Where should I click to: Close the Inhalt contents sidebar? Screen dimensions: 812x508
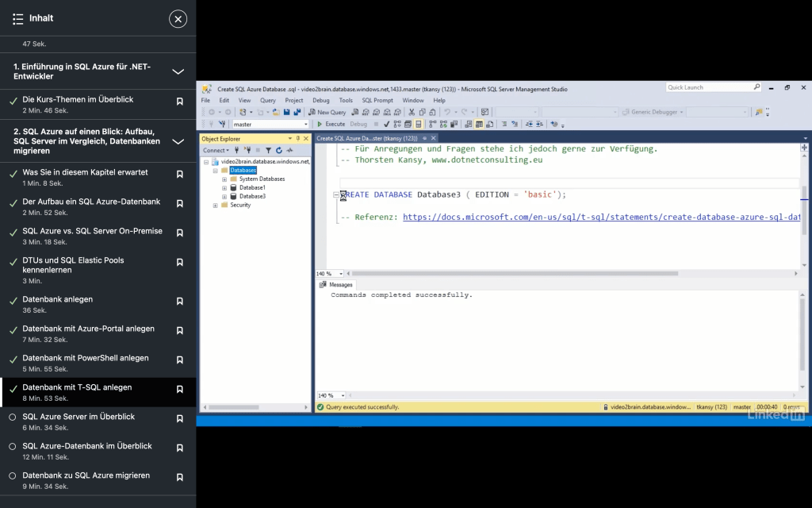(178, 18)
